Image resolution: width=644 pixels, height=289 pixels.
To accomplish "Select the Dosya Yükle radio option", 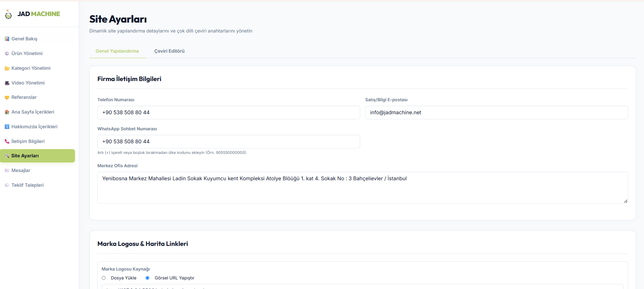I will coord(104,278).
